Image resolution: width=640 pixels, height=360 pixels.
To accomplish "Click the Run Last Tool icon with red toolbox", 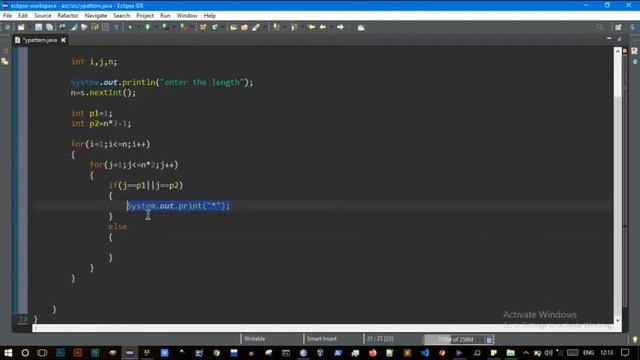I will click(x=184, y=27).
